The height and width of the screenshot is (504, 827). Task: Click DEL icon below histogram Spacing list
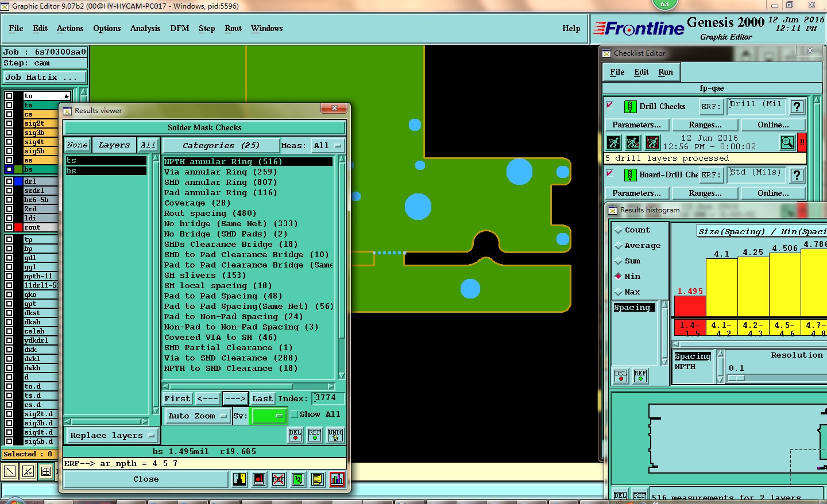point(621,375)
